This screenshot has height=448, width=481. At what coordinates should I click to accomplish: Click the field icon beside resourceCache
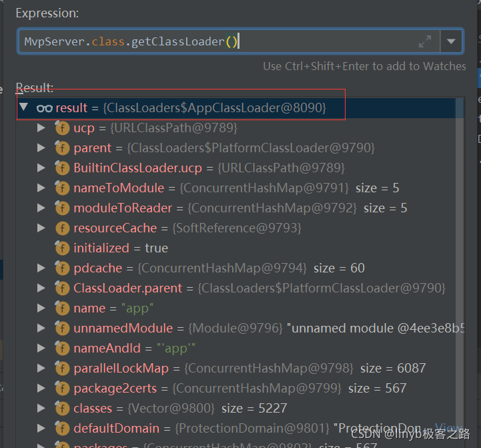(62, 228)
